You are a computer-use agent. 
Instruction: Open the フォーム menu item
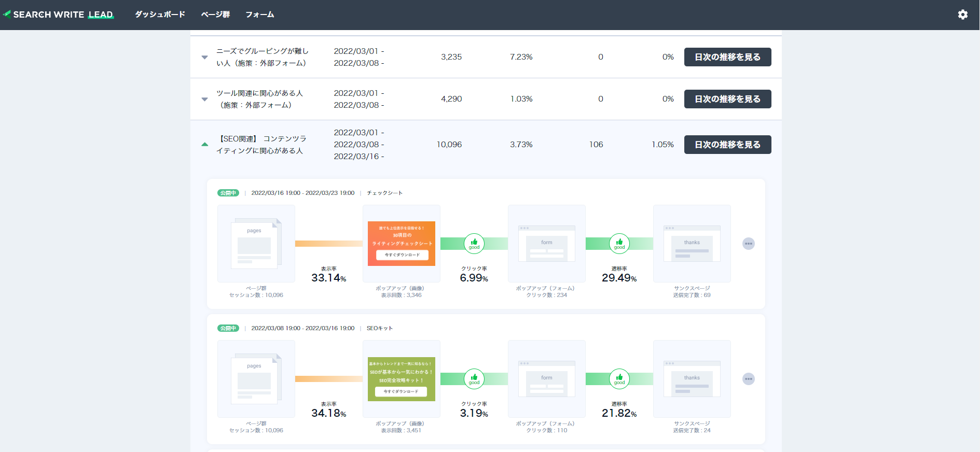(x=260, y=15)
